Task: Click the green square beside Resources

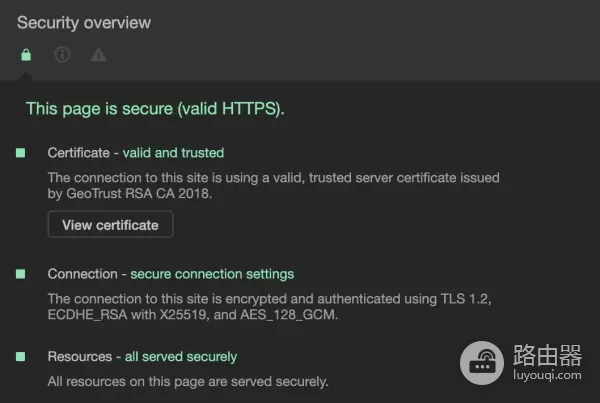Action: (20, 356)
